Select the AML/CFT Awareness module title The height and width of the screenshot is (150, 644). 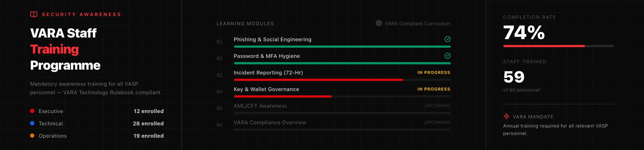[260, 106]
